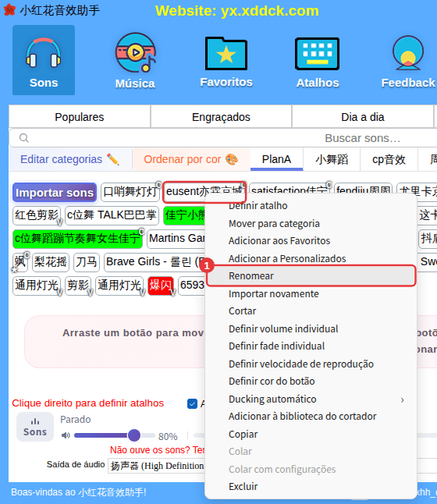This screenshot has width=437, height=504.
Task: Switch to the Populares tab
Action: point(80,117)
